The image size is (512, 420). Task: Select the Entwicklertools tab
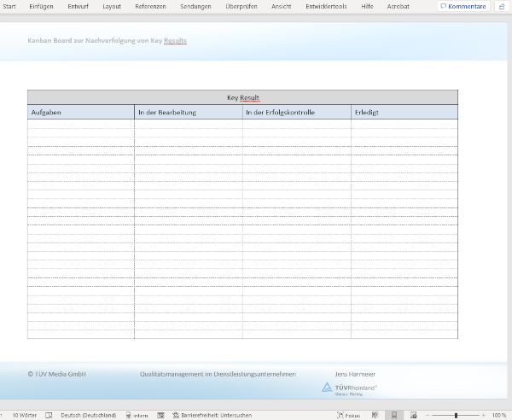(326, 6)
